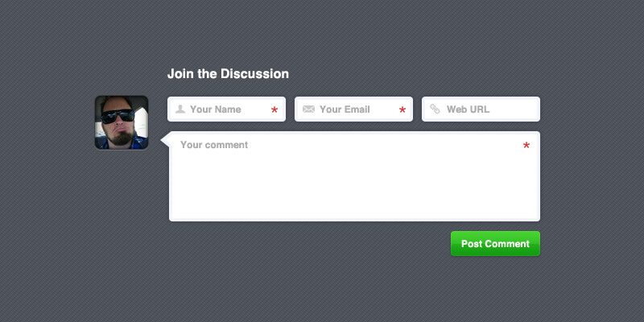Click the person icon in name field
Screen dimensions: 644x322
pyautogui.click(x=180, y=109)
